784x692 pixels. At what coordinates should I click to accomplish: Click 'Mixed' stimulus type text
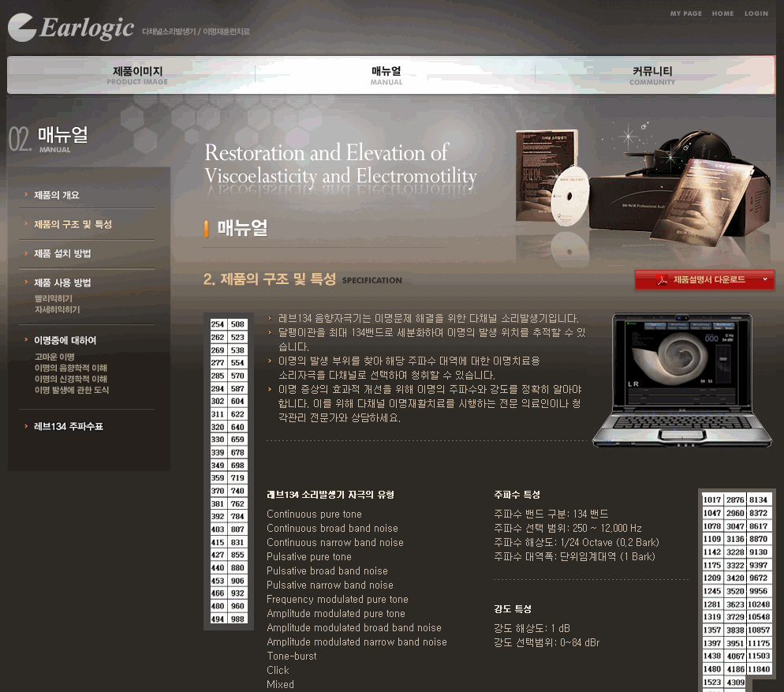[280, 684]
